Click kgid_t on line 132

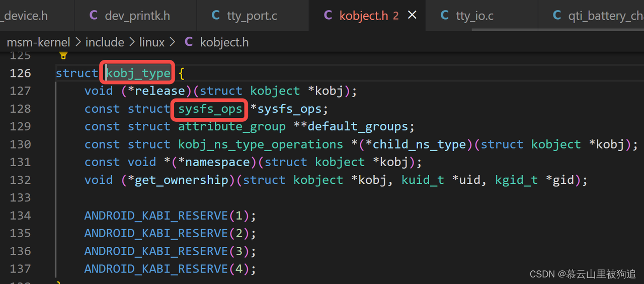517,180
